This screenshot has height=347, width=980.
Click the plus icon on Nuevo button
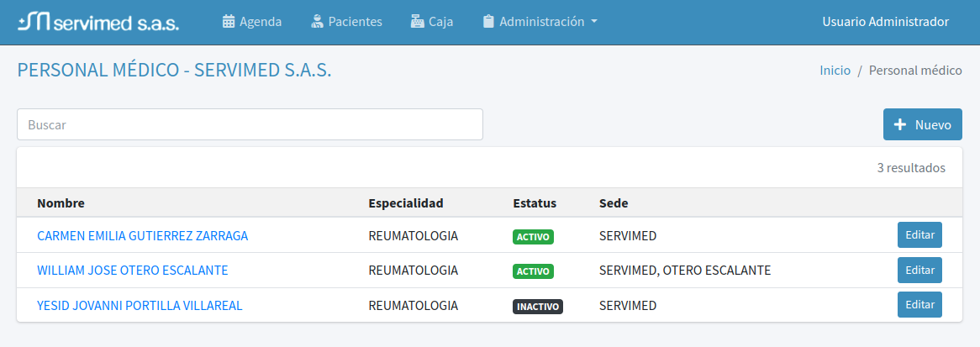900,124
